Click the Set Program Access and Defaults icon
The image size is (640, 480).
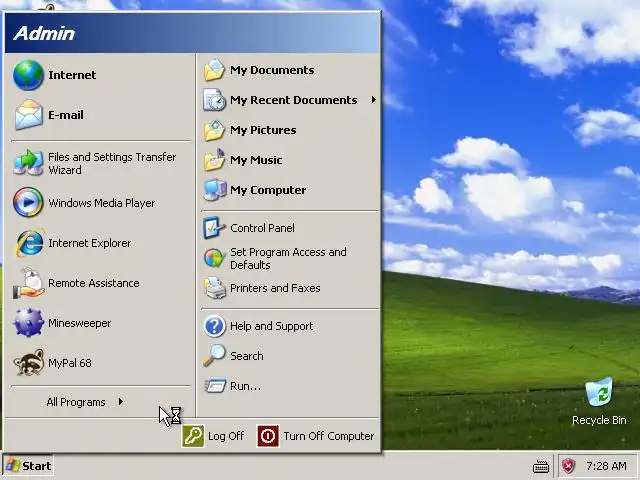pyautogui.click(x=214, y=258)
